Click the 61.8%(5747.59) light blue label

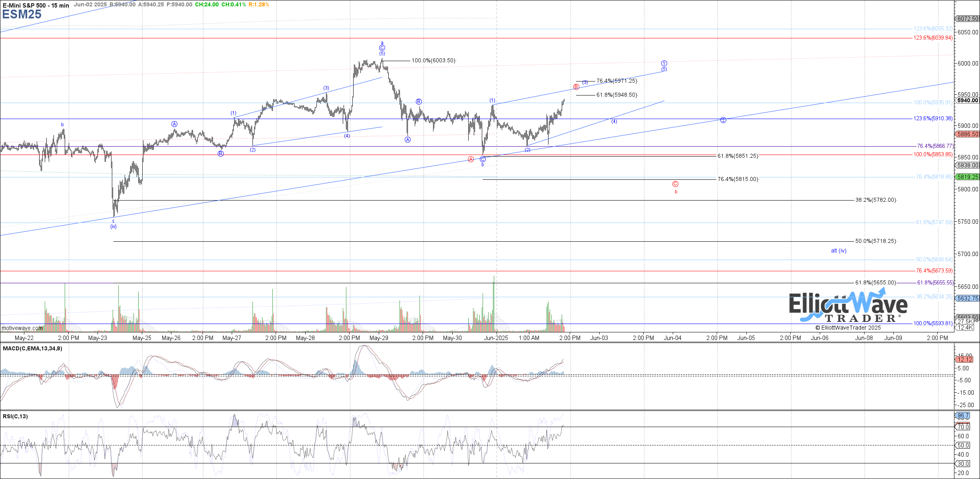pos(934,223)
